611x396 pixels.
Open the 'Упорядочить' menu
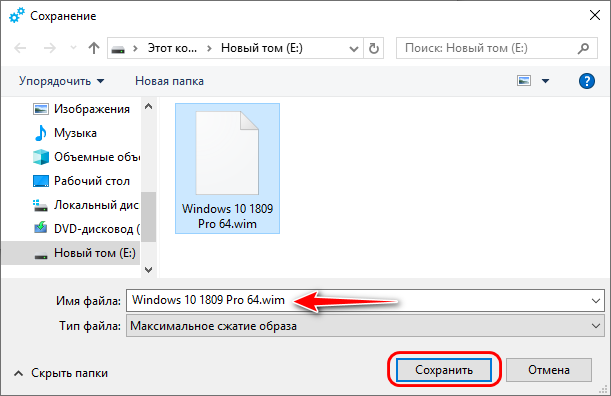[x=62, y=81]
